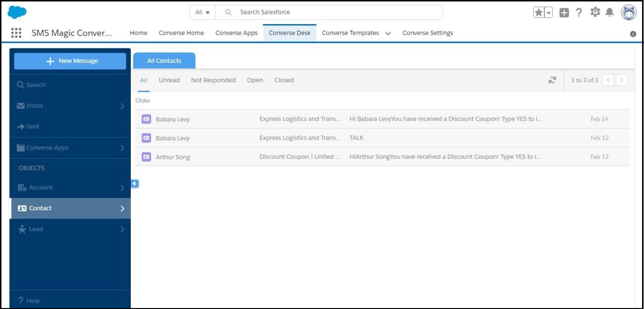This screenshot has height=309, width=644.
Task: Filter conversations by Not Responded
Action: tap(213, 80)
